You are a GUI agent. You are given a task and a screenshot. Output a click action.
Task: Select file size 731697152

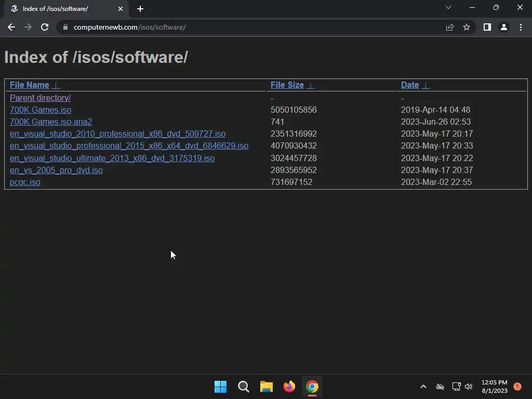pos(291,182)
